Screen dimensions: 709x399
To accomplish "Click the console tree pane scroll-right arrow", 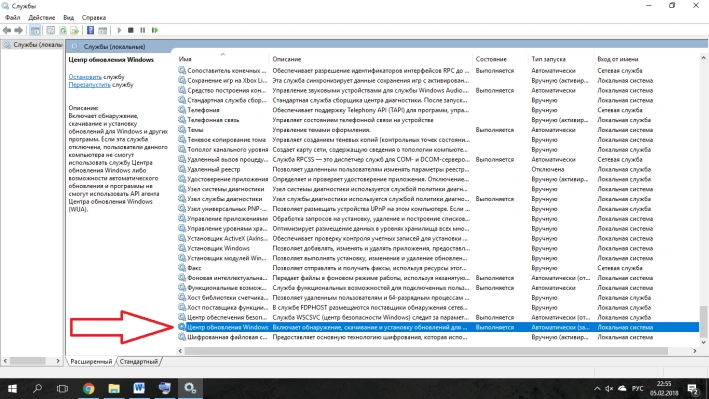I will [x=58, y=361].
